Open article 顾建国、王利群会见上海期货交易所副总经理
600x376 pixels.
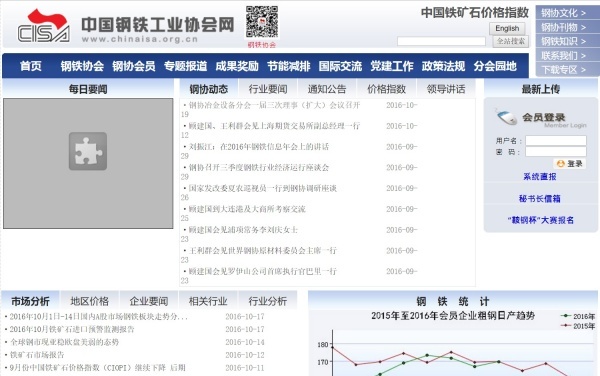point(274,126)
